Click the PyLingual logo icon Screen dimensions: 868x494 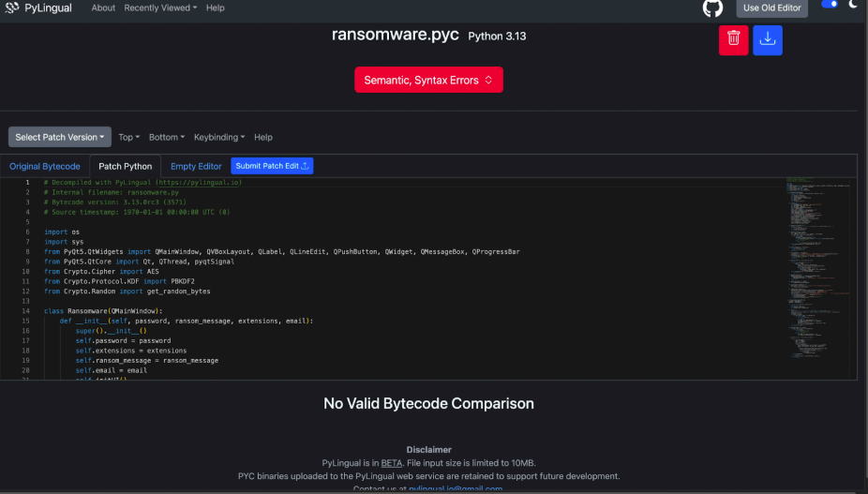[11, 7]
